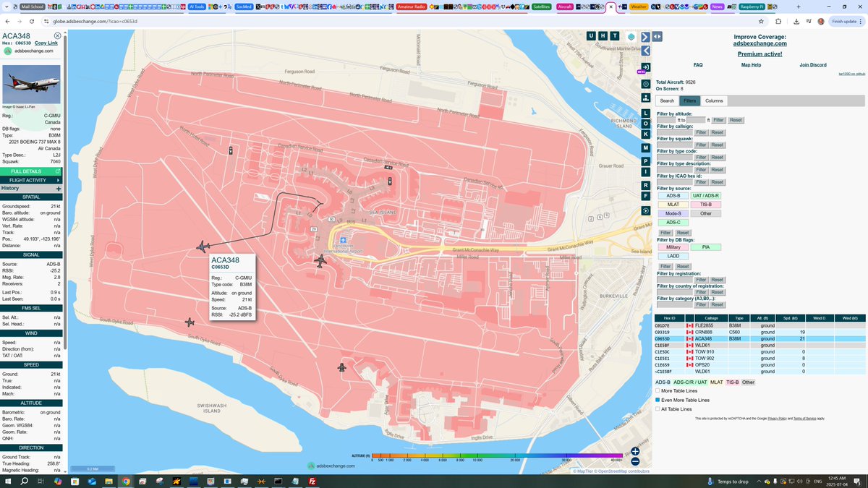Viewport: 868px width, 488px height.
Task: Toggle the TIS-B source filter
Action: pyautogui.click(x=707, y=205)
